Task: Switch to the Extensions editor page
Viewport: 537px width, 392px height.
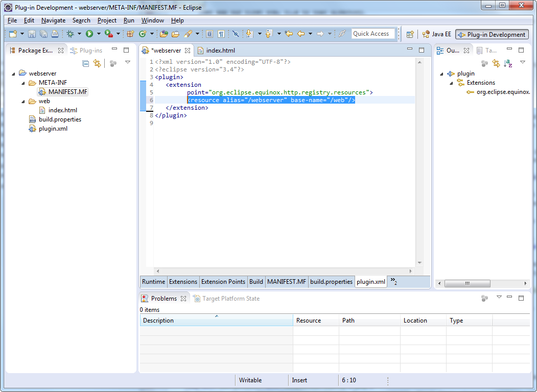Action: (x=183, y=282)
